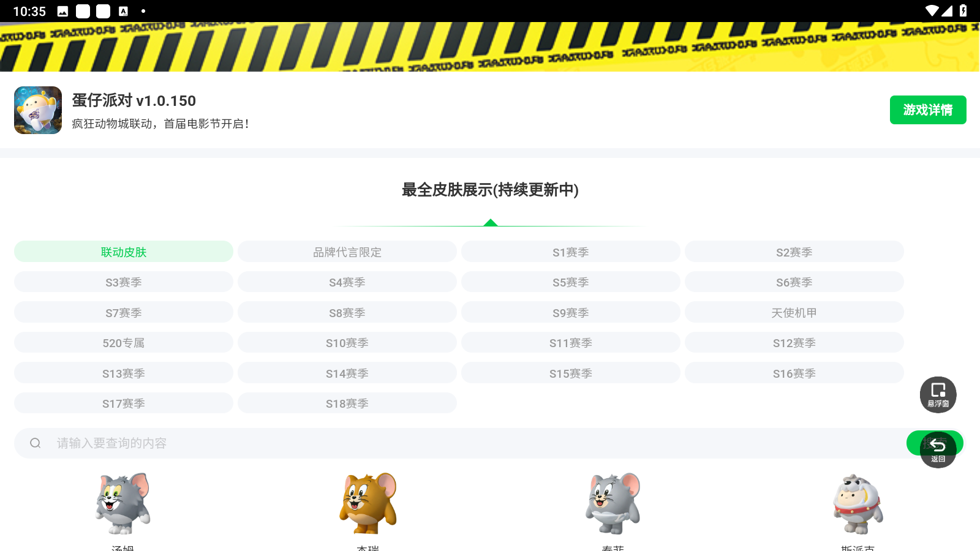Click the search magnifier icon
Screen dimensions: 980x551
[x=36, y=443]
